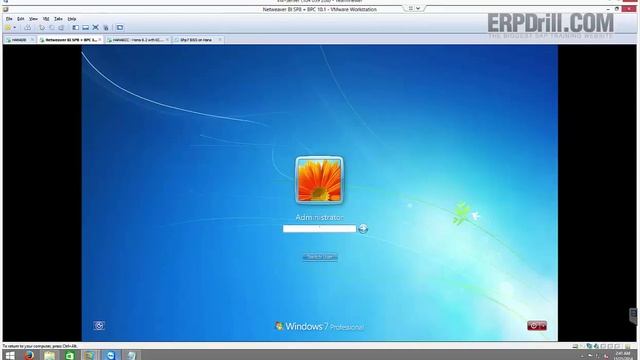Enter Unity mode
640x360 pixels.
click(106, 28)
